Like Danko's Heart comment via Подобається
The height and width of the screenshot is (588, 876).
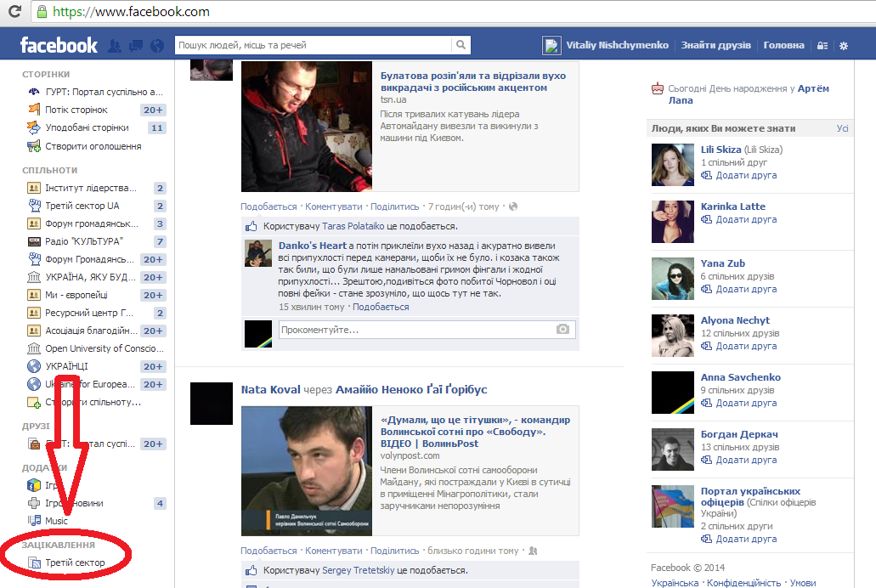point(381,306)
